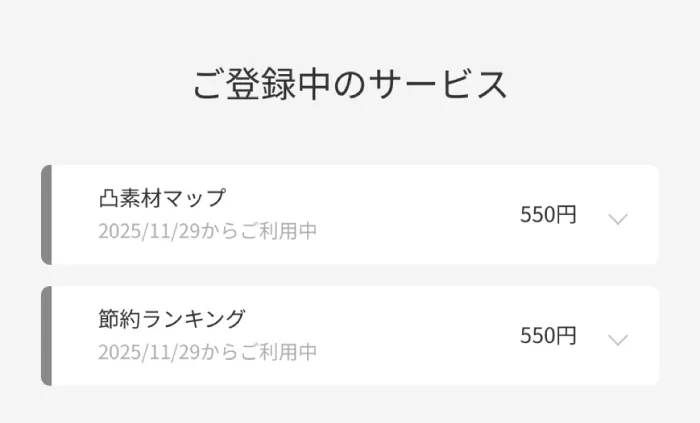The height and width of the screenshot is (423, 700).
Task: Expand the 凸素材マップ service chevron
Action: (x=618, y=219)
